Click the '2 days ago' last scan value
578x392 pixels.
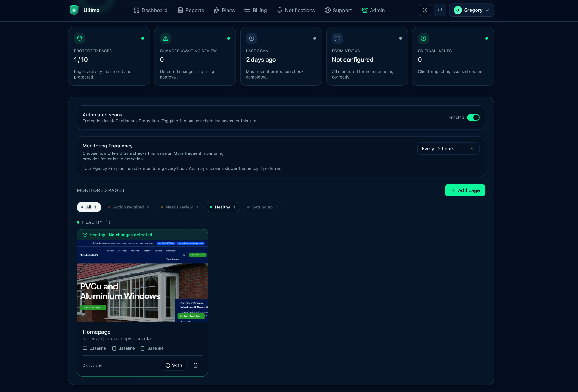(x=261, y=60)
